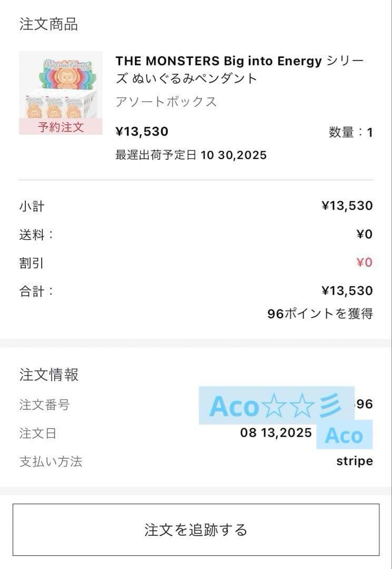This screenshot has width=392, height=569.
Task: Select the アソートボックス variant text
Action: (x=166, y=102)
